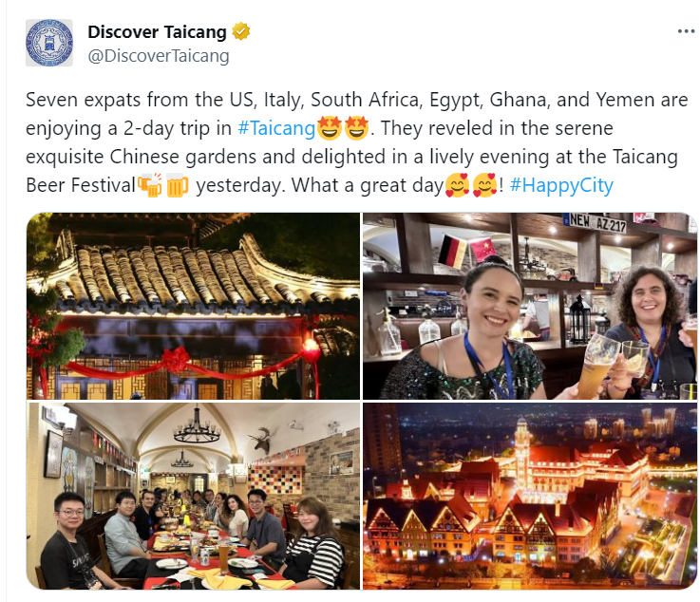
Task: Click the clinking beer mugs emoji
Action: [149, 185]
